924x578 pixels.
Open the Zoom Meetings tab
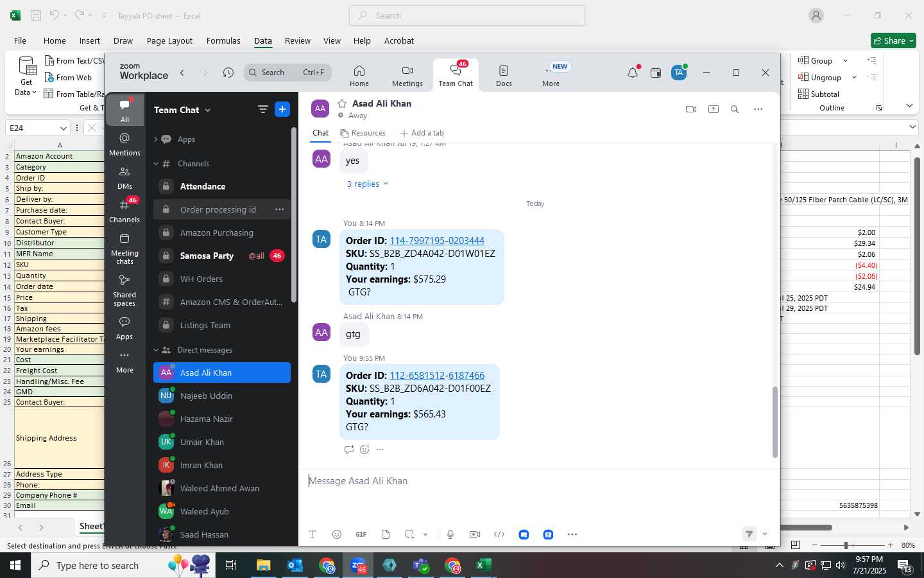407,76
